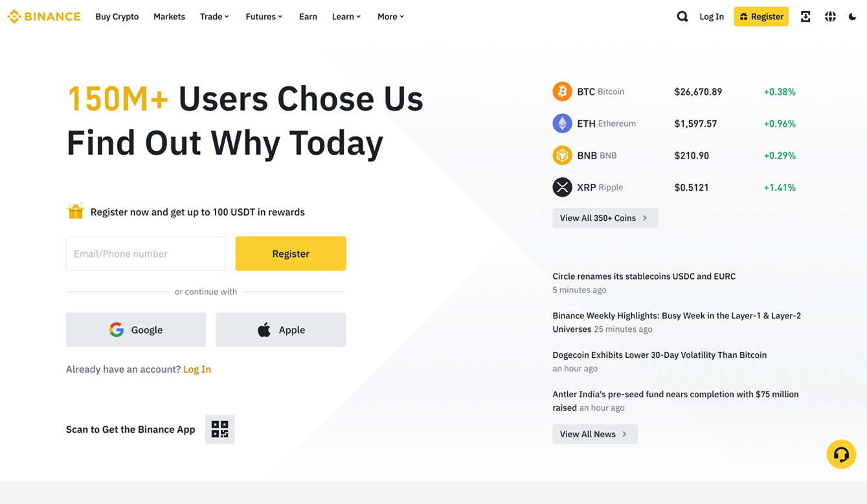867x504 pixels.
Task: Click the Email/Phone number field
Action: pyautogui.click(x=146, y=254)
